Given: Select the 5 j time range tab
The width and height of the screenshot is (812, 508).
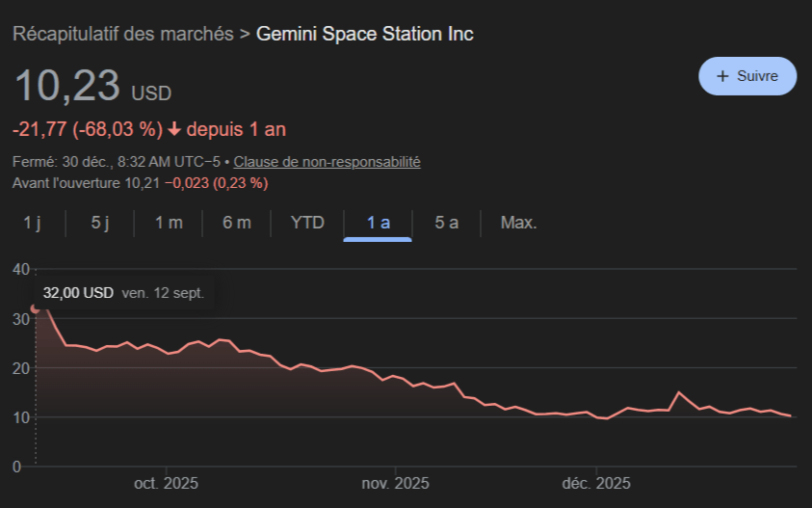Looking at the screenshot, I should (x=100, y=223).
